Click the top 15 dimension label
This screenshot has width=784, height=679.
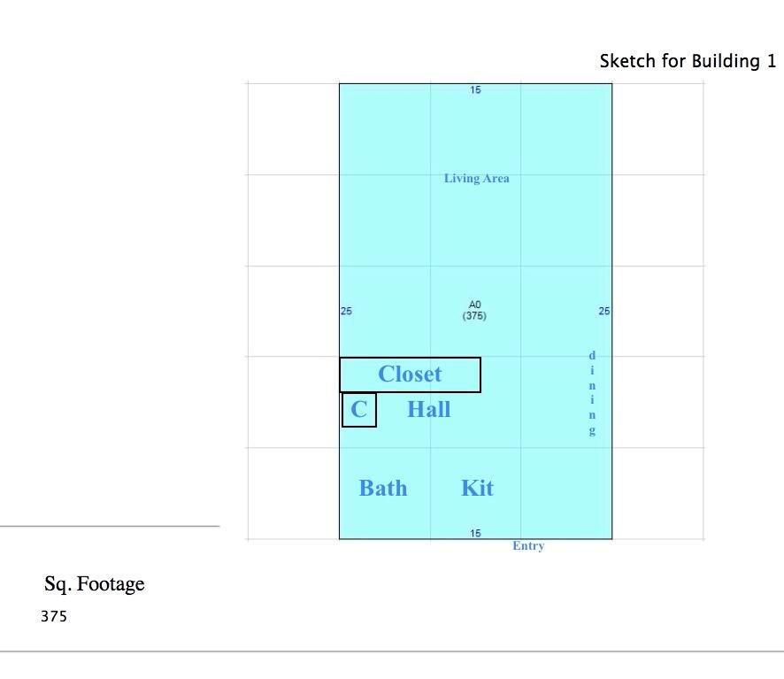(x=475, y=90)
